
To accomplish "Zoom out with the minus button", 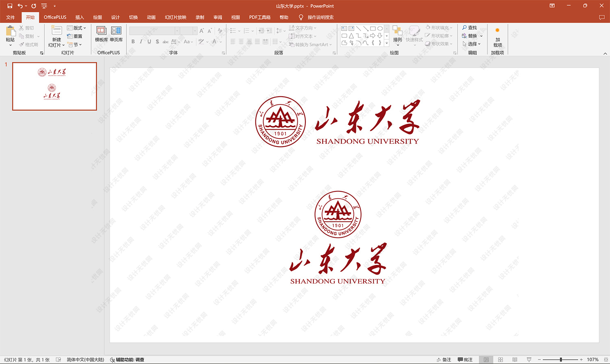I will pos(539,360).
